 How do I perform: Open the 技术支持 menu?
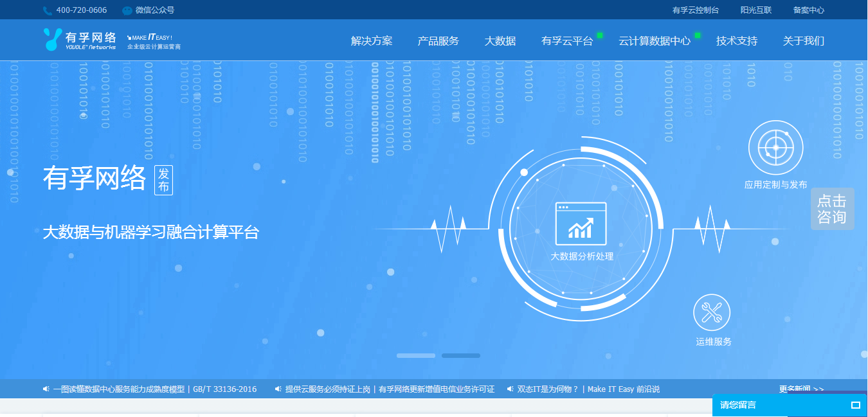(737, 41)
